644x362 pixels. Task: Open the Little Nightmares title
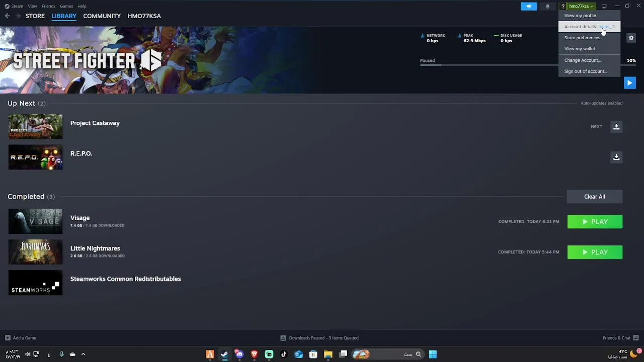95,248
